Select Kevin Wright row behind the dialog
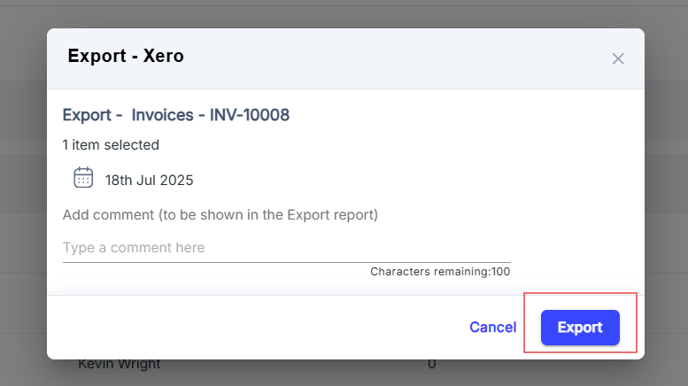This screenshot has width=688, height=386. point(119,364)
